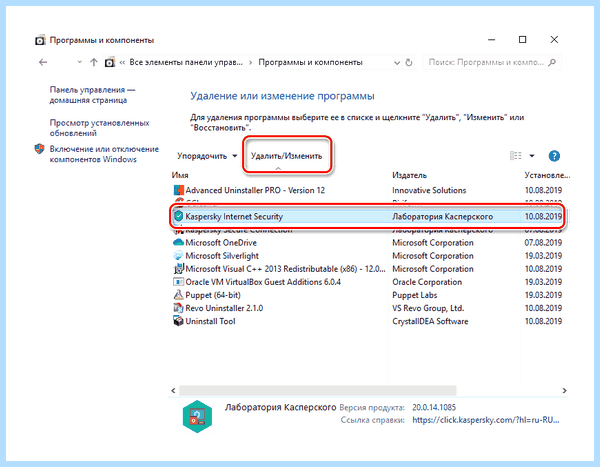Click Microsoft Silverlight icon
The width and height of the screenshot is (600, 467).
(178, 255)
